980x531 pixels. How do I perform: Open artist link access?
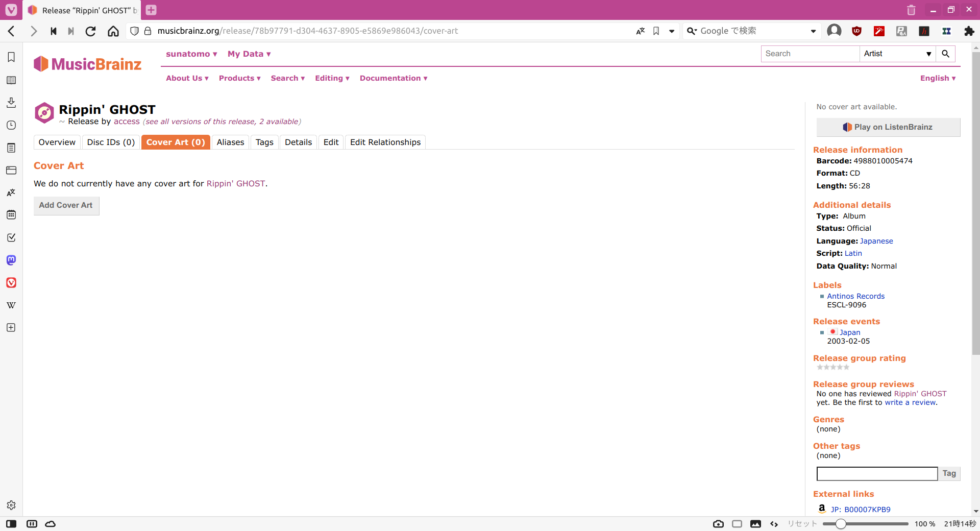click(127, 122)
